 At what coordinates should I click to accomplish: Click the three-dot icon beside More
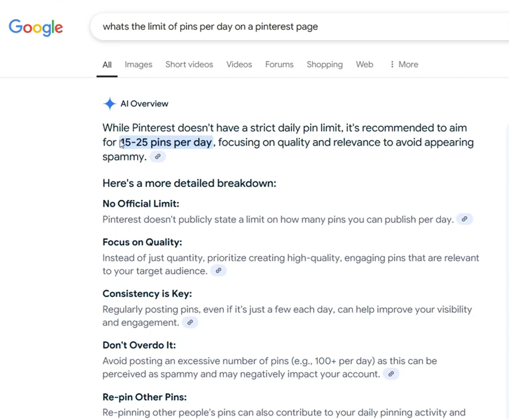[x=392, y=65]
